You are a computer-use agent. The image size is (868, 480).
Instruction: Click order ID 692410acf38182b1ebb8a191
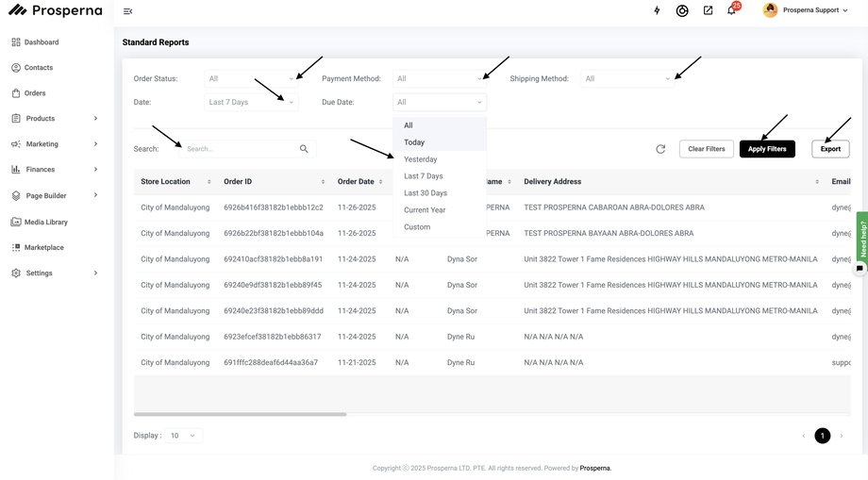coord(273,258)
